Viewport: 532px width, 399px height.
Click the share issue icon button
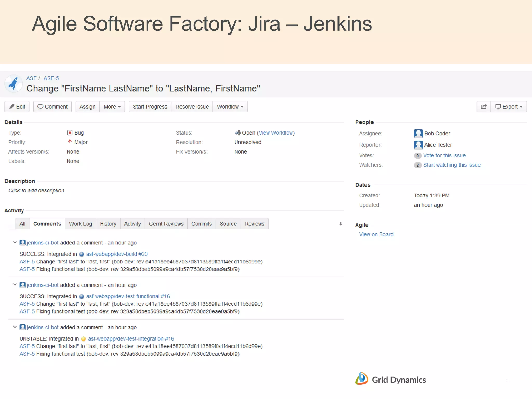[x=483, y=107]
